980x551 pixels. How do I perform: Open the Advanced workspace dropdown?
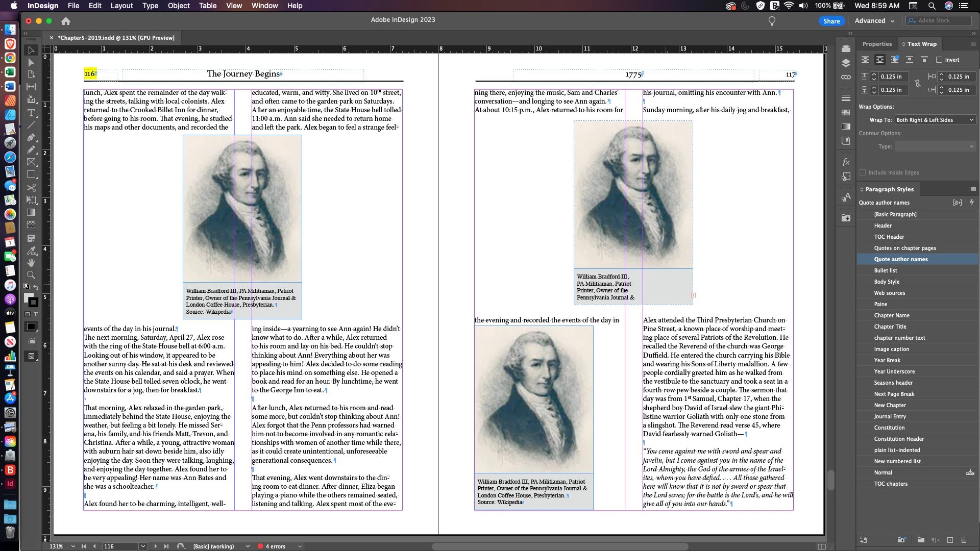tap(874, 21)
